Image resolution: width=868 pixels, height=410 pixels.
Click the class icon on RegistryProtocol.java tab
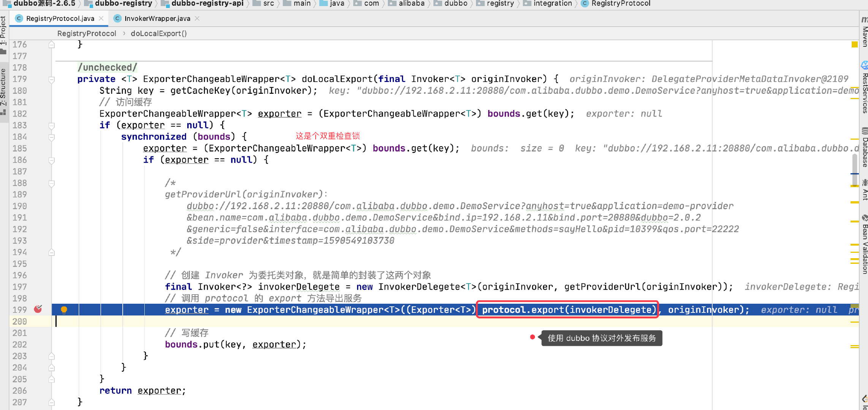[x=19, y=18]
